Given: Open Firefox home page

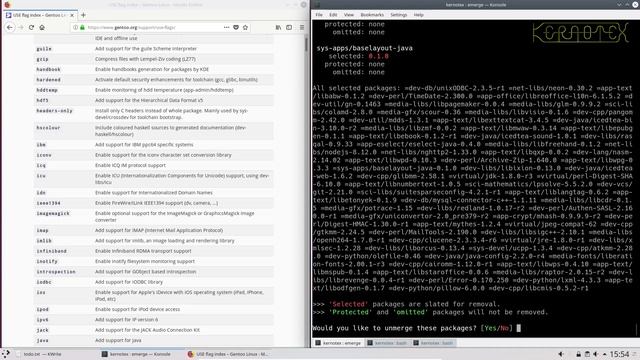Looking at the screenshot, I should pos(42,27).
